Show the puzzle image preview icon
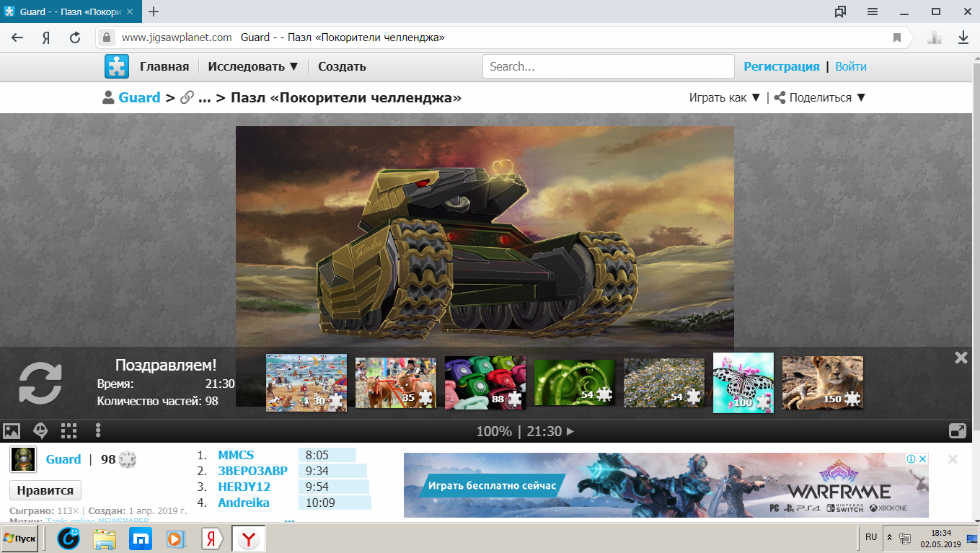Image resolution: width=980 pixels, height=553 pixels. pyautogui.click(x=12, y=431)
